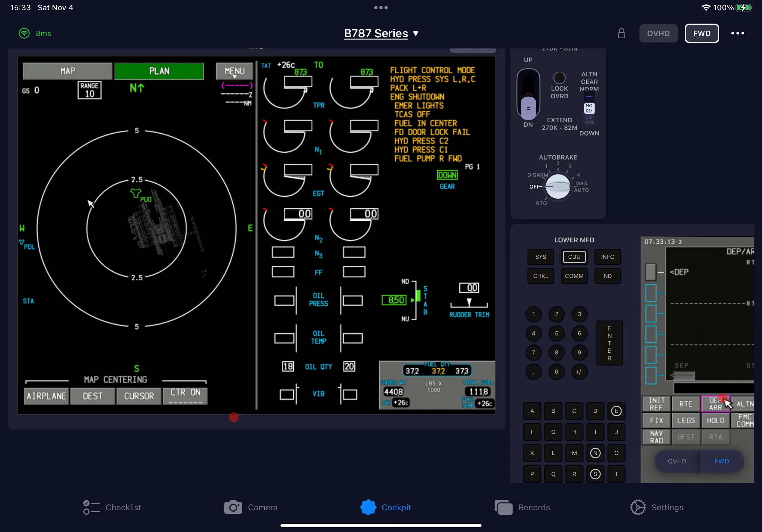Tap the circled letter N key
This screenshot has height=532, width=762.
click(x=595, y=453)
